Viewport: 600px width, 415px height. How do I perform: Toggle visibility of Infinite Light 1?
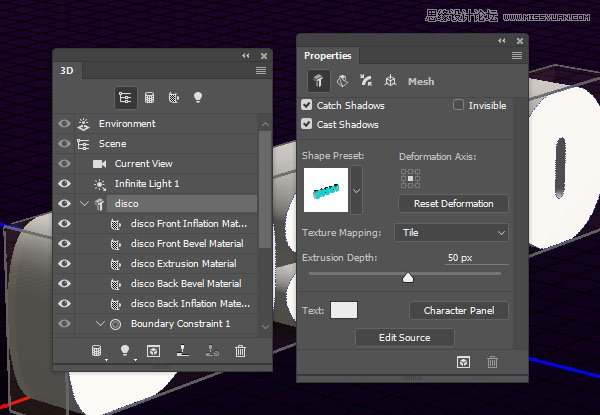pyautogui.click(x=64, y=183)
